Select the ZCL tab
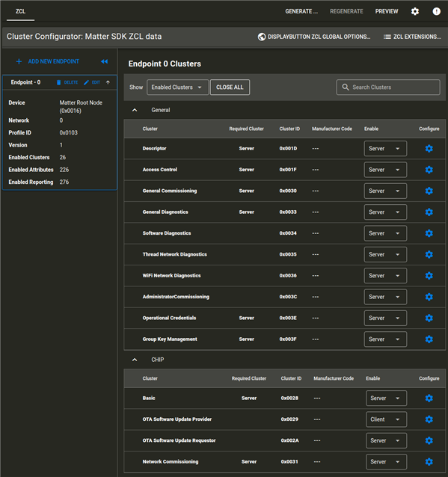The image size is (448, 477). 20,11
